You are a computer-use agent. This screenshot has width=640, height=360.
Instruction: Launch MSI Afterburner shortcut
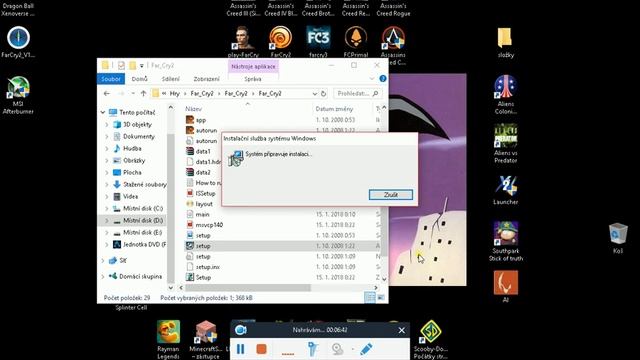[x=18, y=95]
